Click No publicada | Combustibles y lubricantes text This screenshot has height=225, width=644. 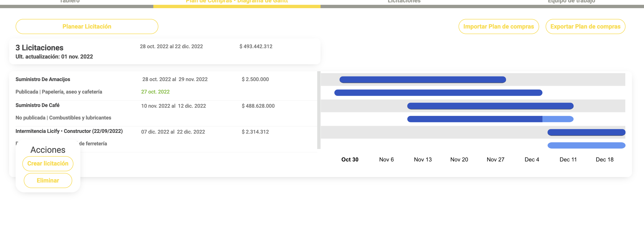point(63,118)
